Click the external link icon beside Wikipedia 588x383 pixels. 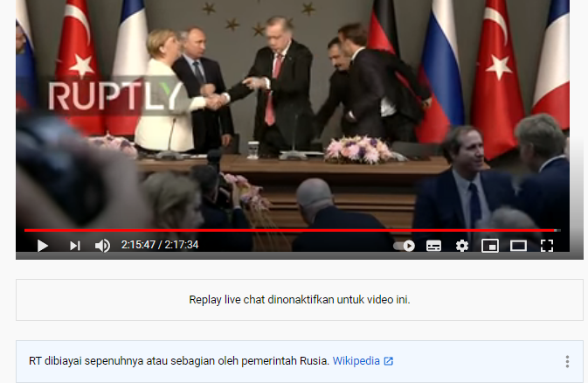[389, 361]
